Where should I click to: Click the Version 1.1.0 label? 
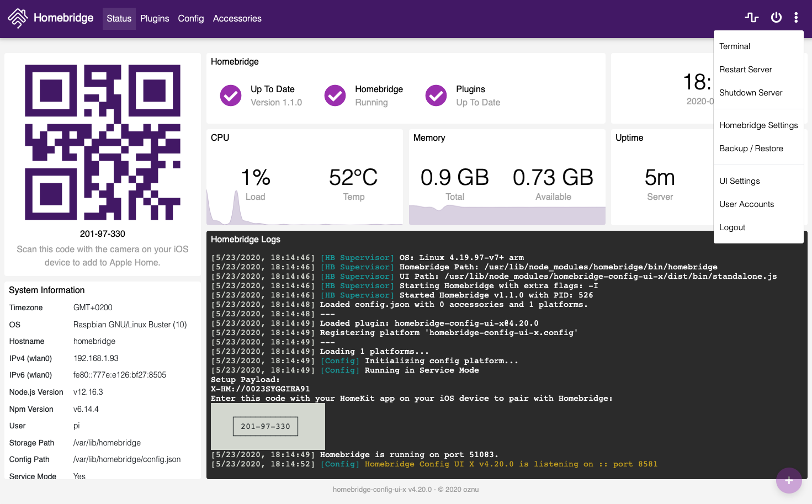click(276, 103)
